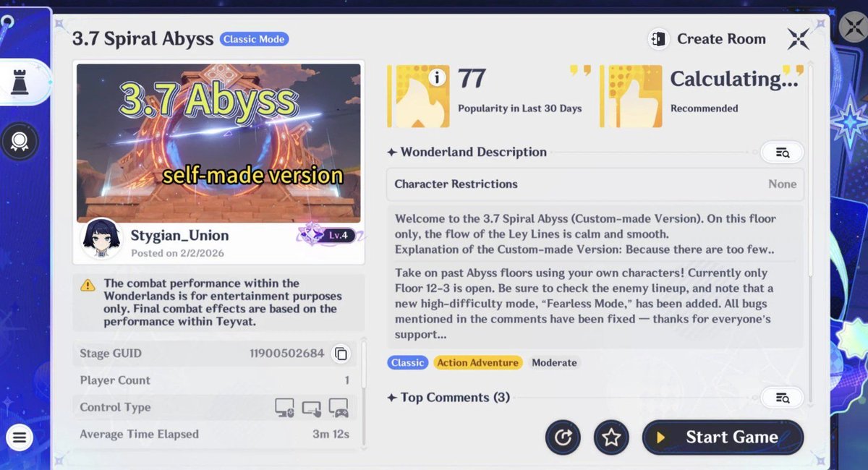Image resolution: width=868 pixels, height=470 pixels.
Task: Click the warning triangle icon
Action: click(88, 286)
